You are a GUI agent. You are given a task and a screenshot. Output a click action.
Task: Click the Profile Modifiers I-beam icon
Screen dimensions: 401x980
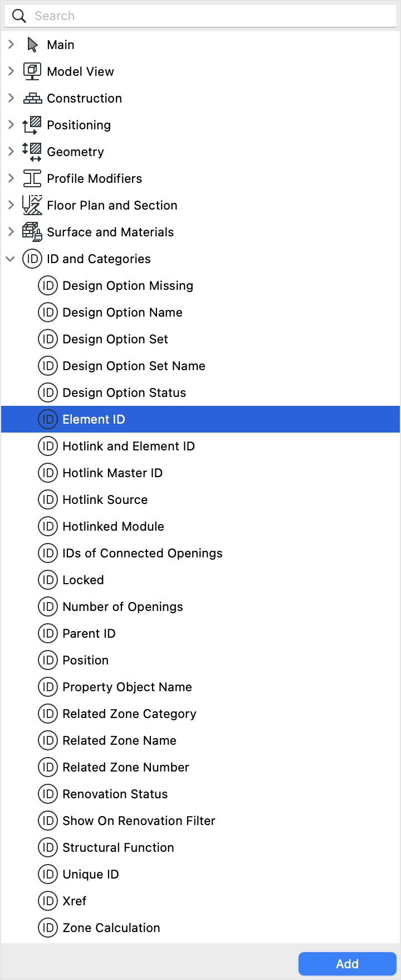pyautogui.click(x=32, y=178)
